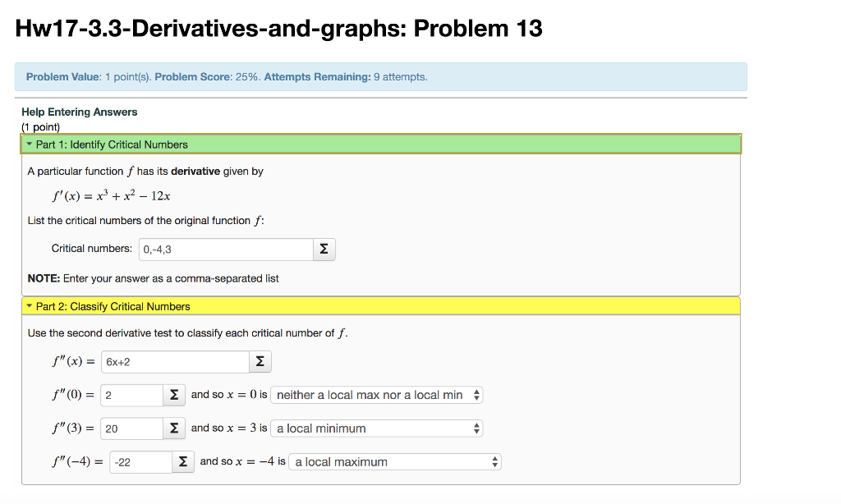Click the vertical scrollbar on the right edge
Screen dimensions: 841x504
836,246
